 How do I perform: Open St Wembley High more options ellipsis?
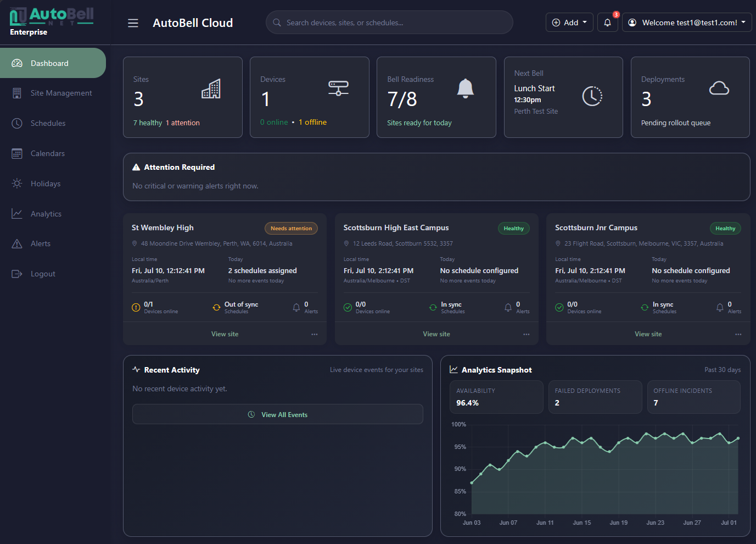[x=315, y=334]
